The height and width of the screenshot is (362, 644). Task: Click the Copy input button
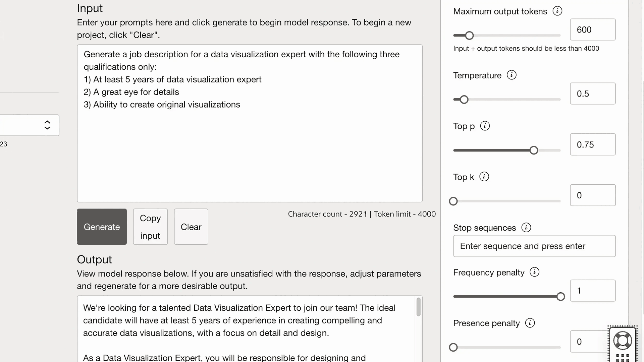(x=150, y=227)
